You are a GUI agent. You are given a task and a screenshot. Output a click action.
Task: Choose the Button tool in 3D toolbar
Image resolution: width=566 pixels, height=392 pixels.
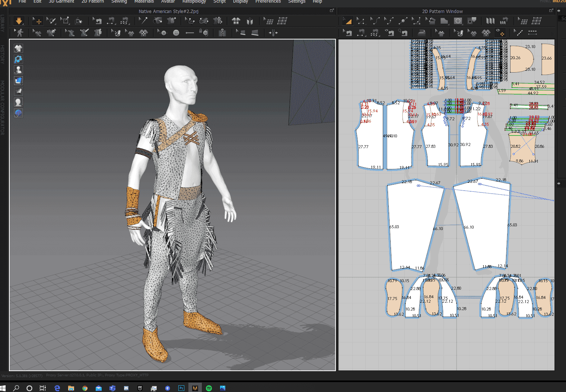(176, 33)
